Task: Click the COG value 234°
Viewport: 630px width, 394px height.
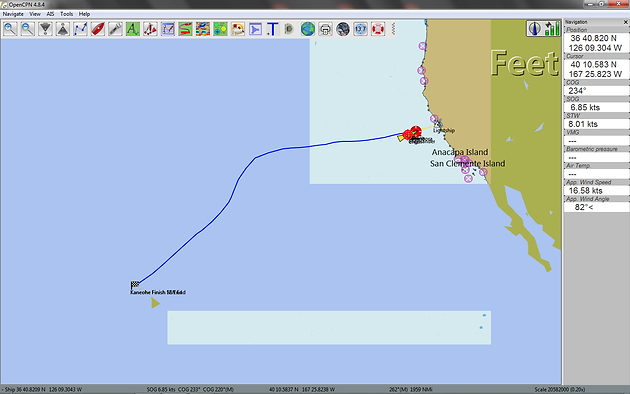Action: 577,91
